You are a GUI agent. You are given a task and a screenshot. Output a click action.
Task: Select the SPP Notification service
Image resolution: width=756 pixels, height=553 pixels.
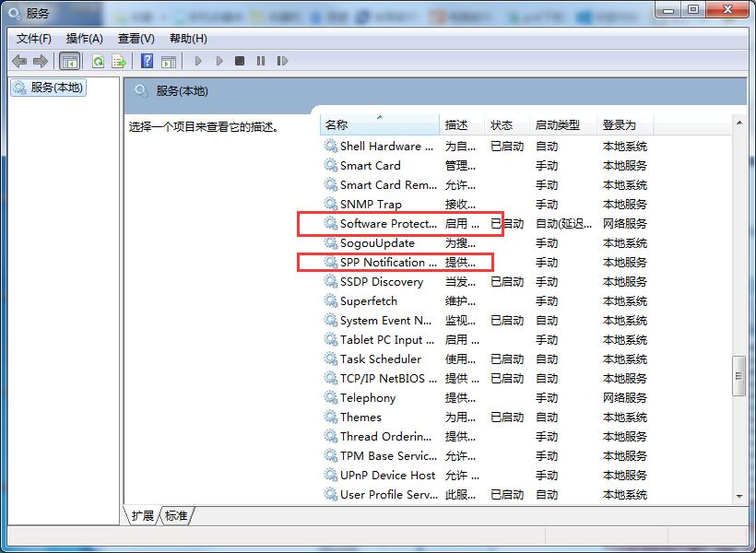(387, 263)
